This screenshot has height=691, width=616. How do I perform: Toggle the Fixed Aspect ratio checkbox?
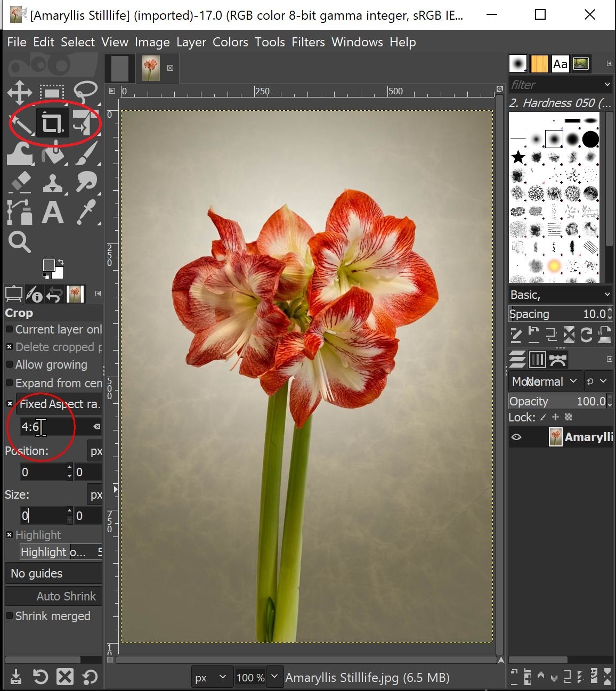pyautogui.click(x=9, y=404)
